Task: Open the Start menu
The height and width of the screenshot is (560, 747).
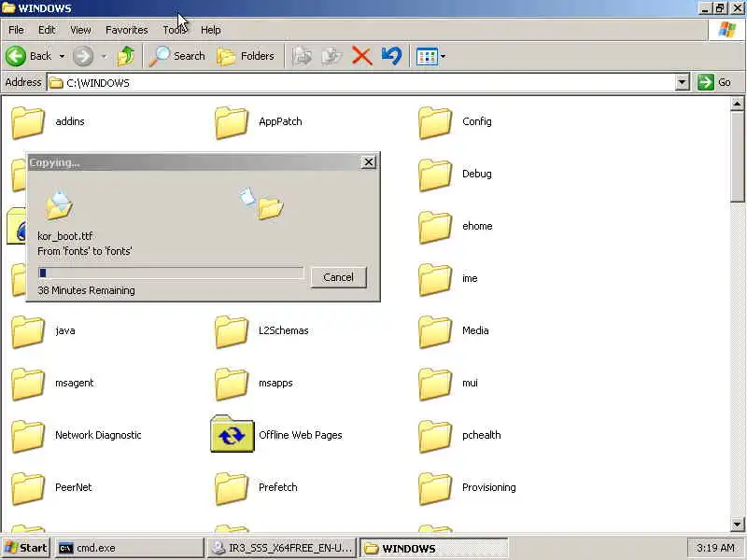Action: point(26,548)
